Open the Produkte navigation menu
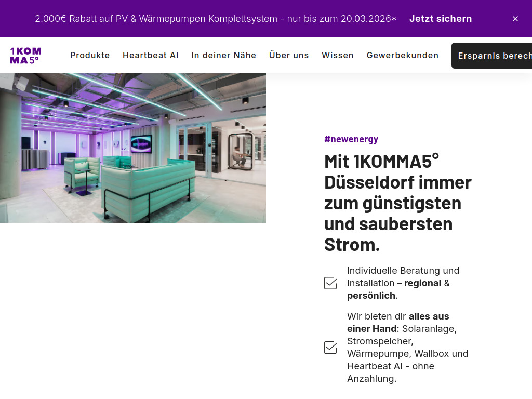This screenshot has height=399, width=532. 90,55
